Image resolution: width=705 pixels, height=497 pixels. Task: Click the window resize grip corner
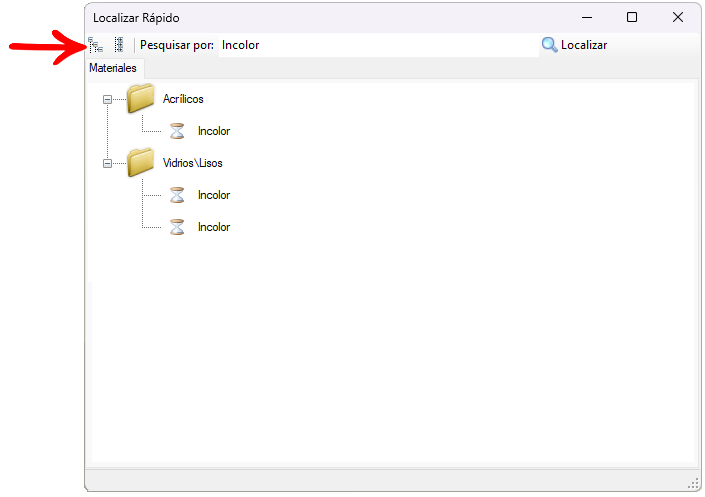[x=693, y=484]
